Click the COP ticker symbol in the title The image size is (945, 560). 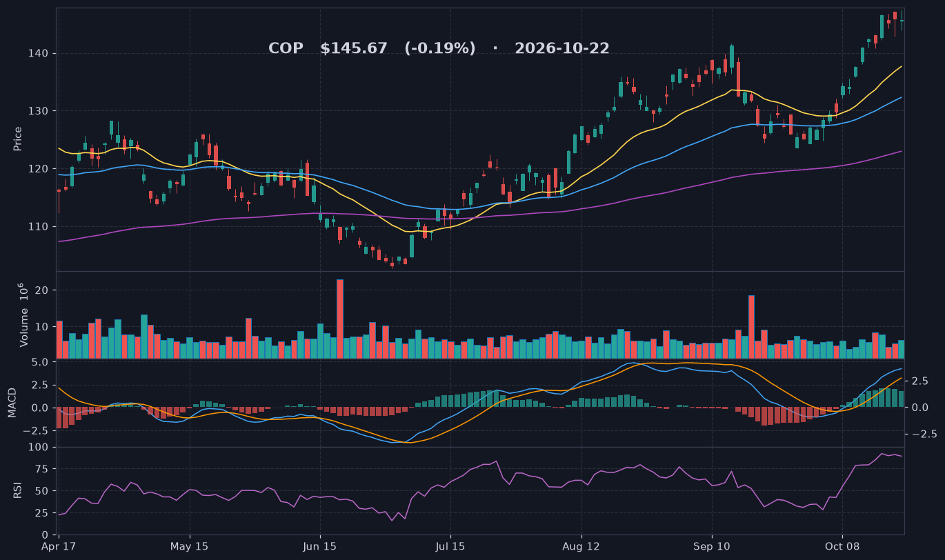(x=285, y=49)
